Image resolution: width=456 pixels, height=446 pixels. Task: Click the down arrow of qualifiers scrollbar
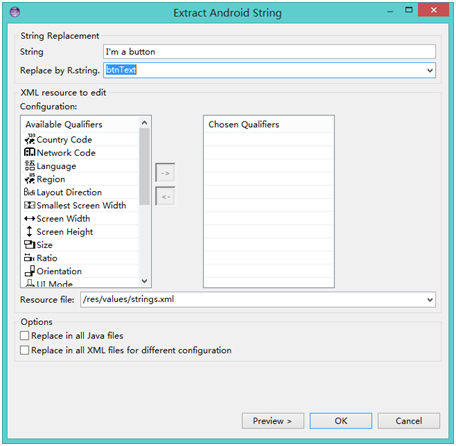tap(144, 281)
